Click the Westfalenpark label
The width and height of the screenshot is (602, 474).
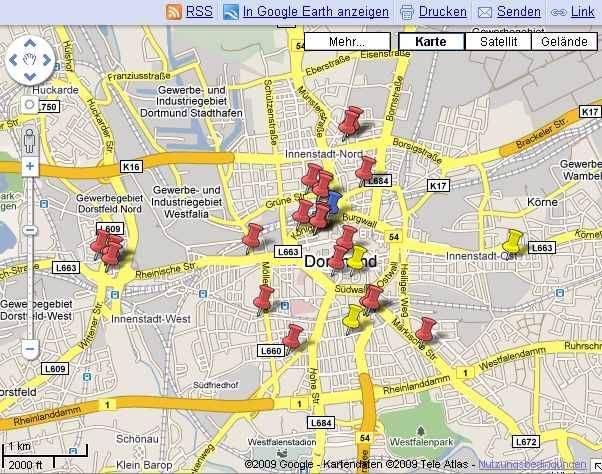point(422,442)
